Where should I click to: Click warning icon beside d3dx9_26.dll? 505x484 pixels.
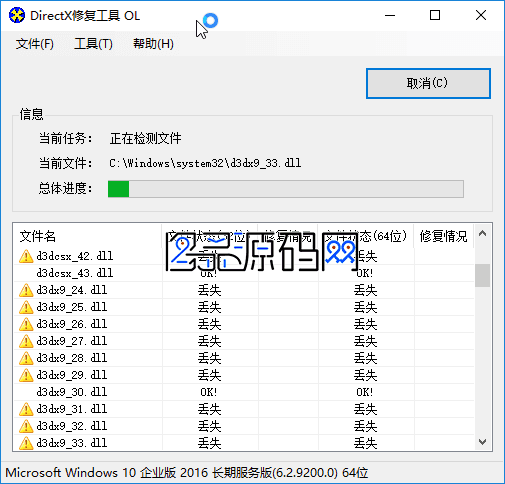click(26, 324)
